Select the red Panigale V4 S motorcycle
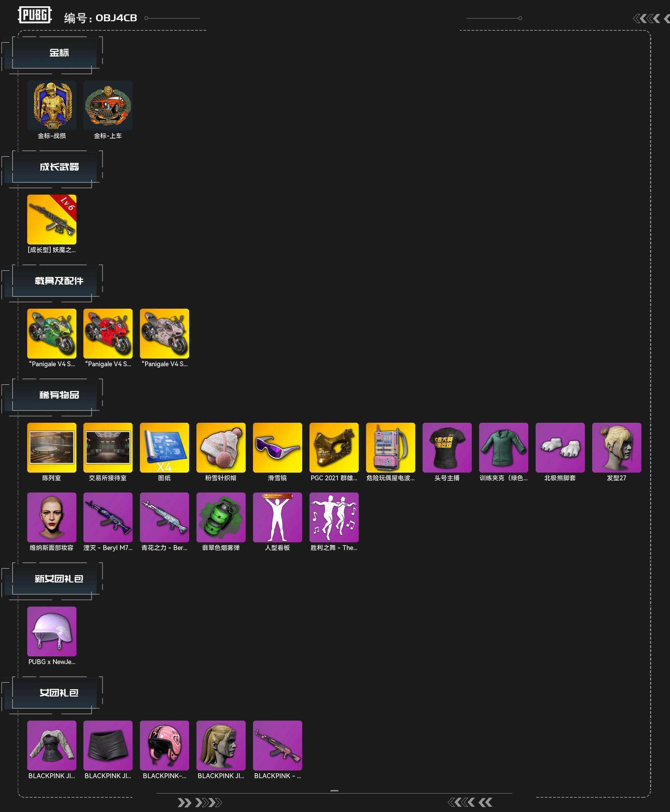This screenshot has width=670, height=812. click(108, 333)
